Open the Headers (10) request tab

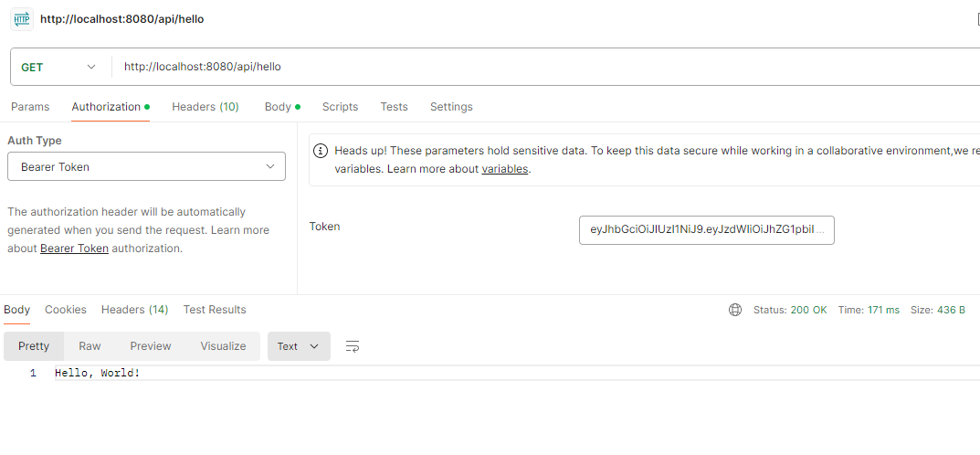tap(205, 107)
